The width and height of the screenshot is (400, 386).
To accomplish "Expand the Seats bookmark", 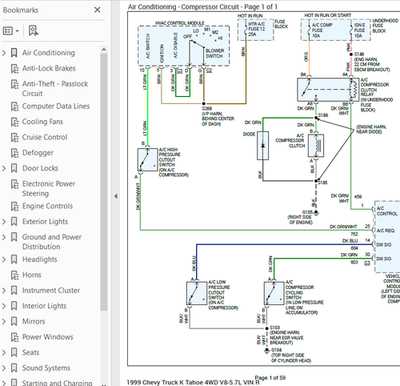I will [x=4, y=353].
